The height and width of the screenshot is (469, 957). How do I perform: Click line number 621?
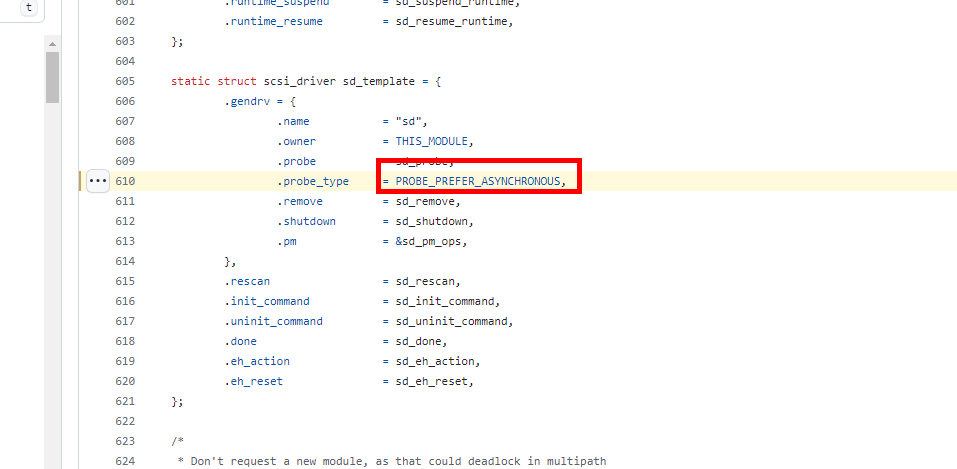point(125,401)
